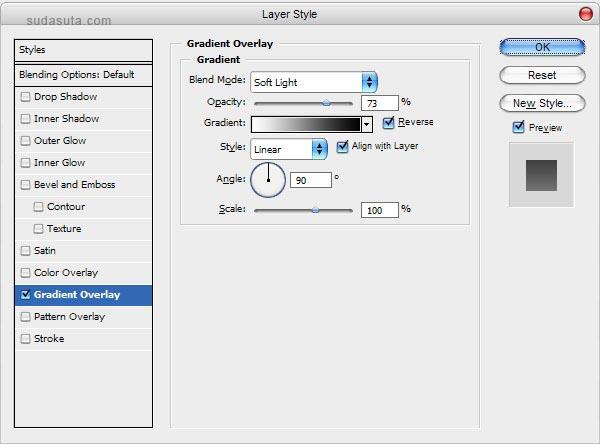Turn on the Stroke effect checkbox

pos(26,339)
